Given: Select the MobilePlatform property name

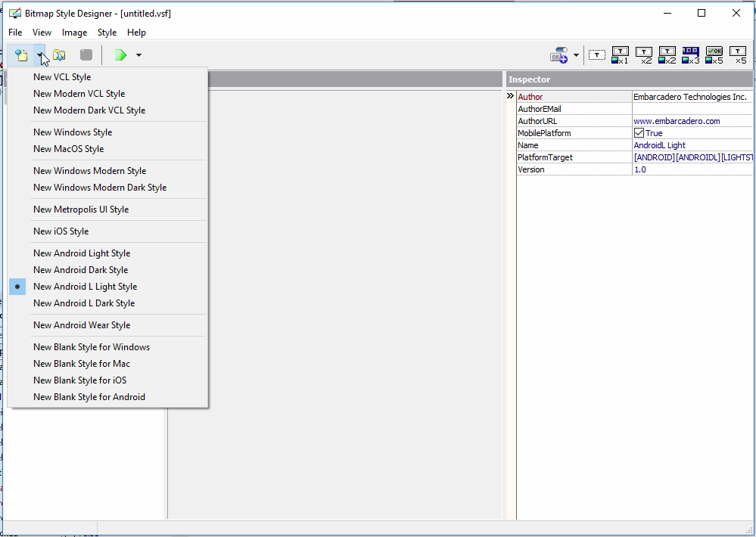Looking at the screenshot, I should 544,133.
